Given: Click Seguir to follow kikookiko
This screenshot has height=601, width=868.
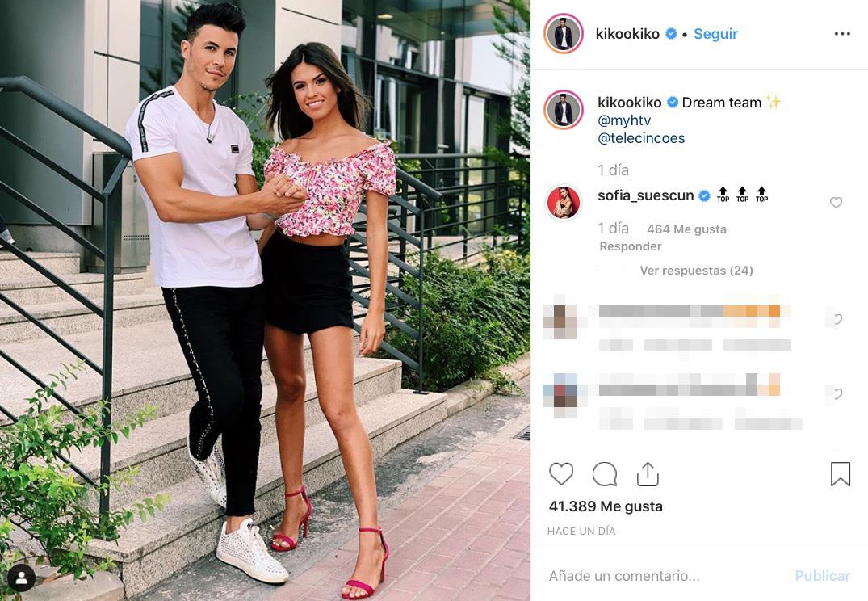Looking at the screenshot, I should [x=715, y=34].
